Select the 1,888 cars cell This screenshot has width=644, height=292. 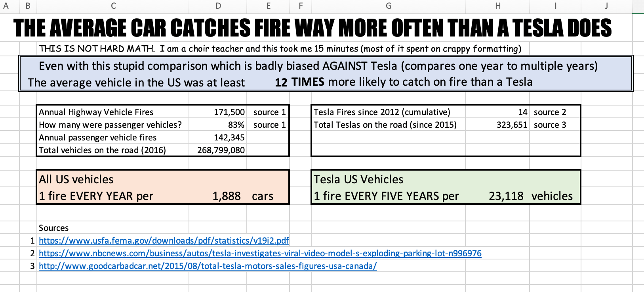(x=227, y=196)
